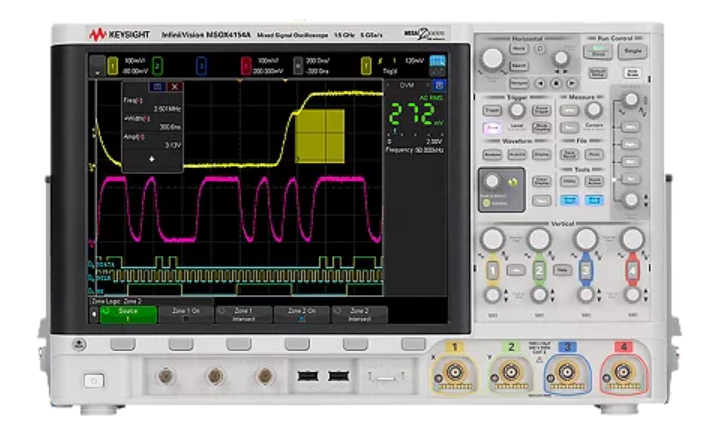Click the trigger Level knob
The height and width of the screenshot is (435, 702).
pyautogui.click(x=517, y=110)
